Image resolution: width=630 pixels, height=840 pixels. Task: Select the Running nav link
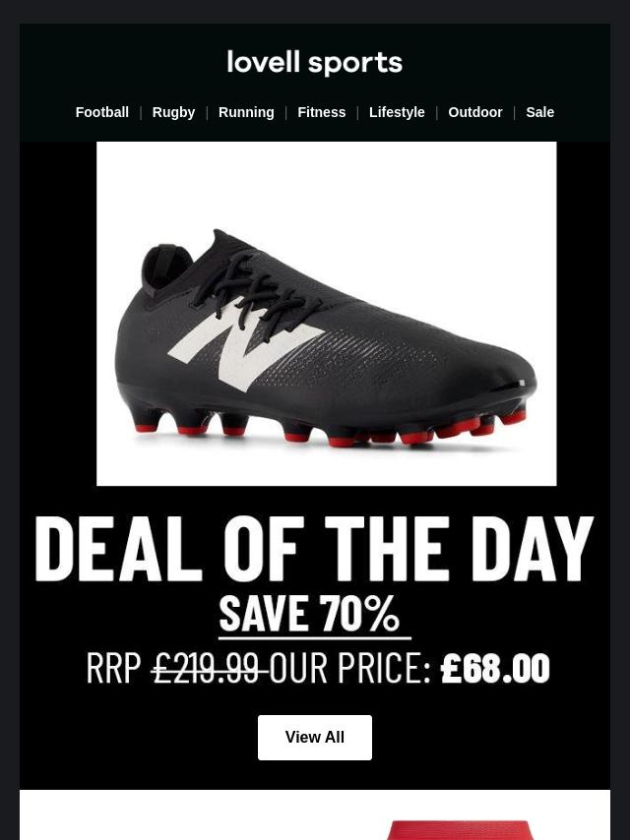tap(246, 112)
